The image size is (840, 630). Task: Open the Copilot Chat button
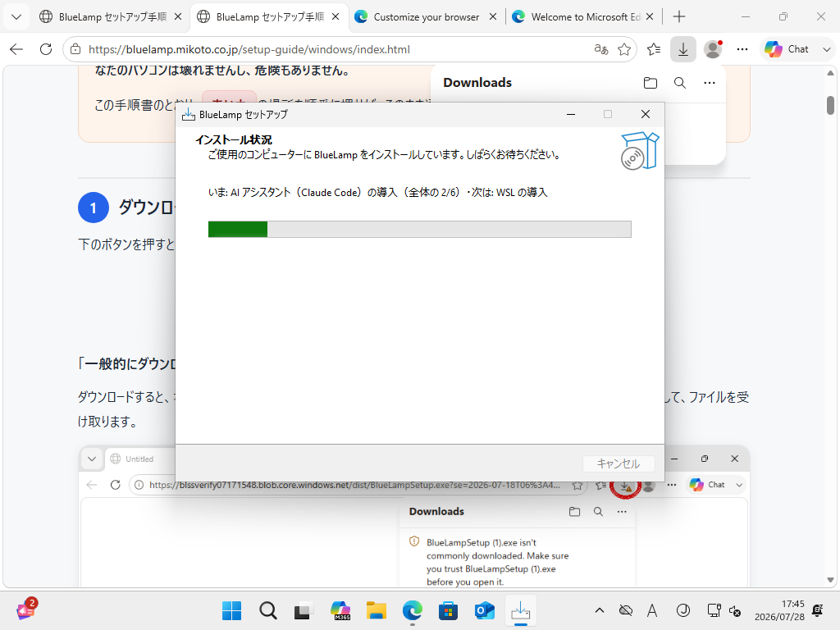(787, 49)
